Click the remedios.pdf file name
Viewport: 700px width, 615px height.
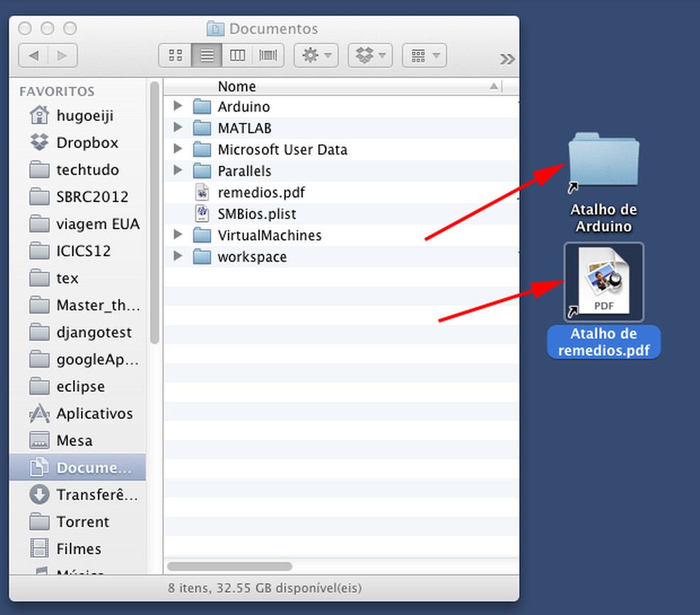(x=261, y=193)
